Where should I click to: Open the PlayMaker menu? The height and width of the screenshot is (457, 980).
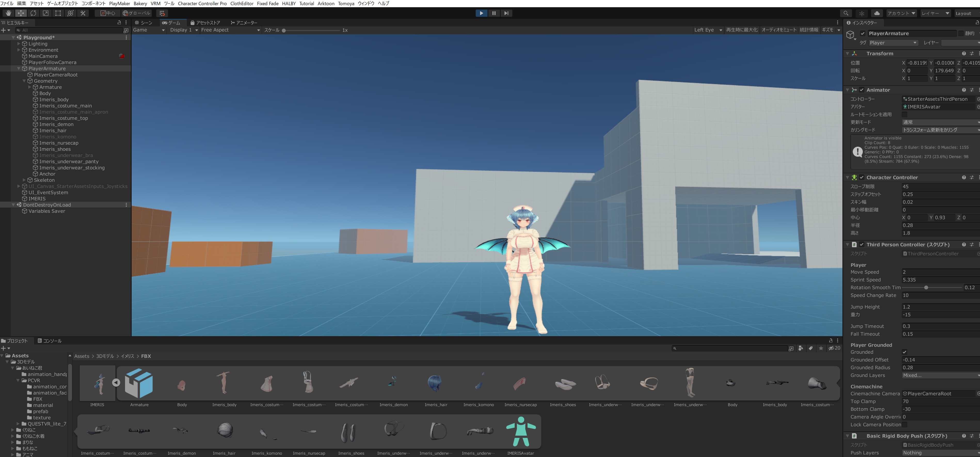click(x=119, y=3)
